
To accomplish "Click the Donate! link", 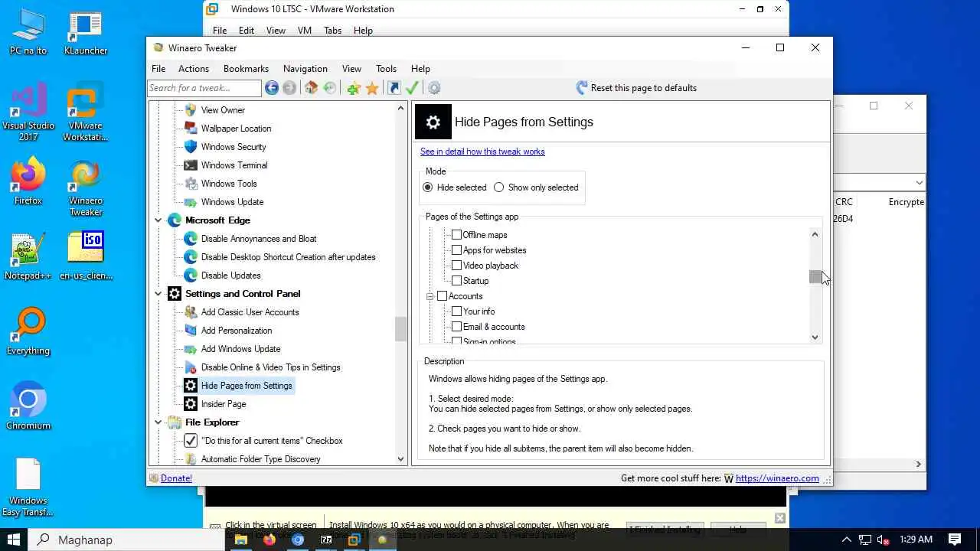I will (176, 478).
